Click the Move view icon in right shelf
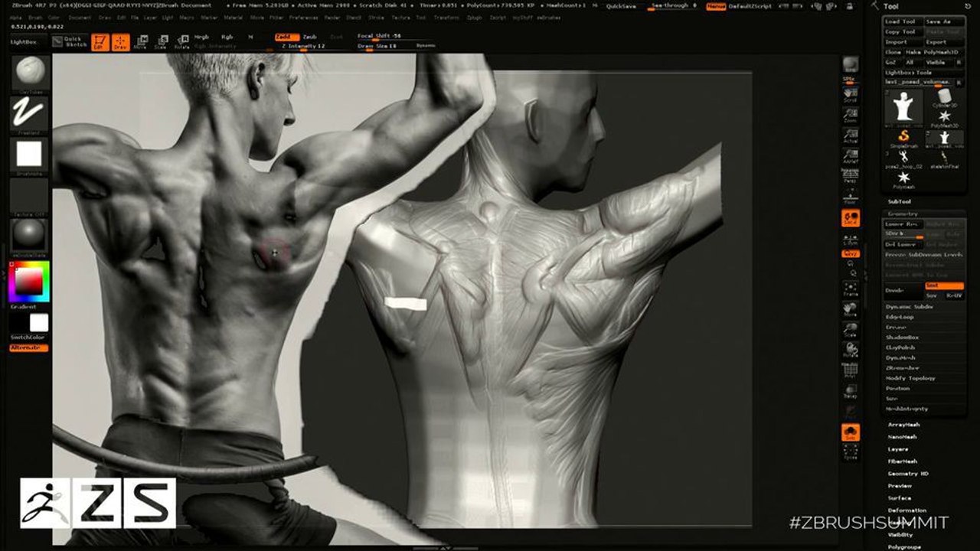This screenshot has height=551, width=980. (850, 309)
